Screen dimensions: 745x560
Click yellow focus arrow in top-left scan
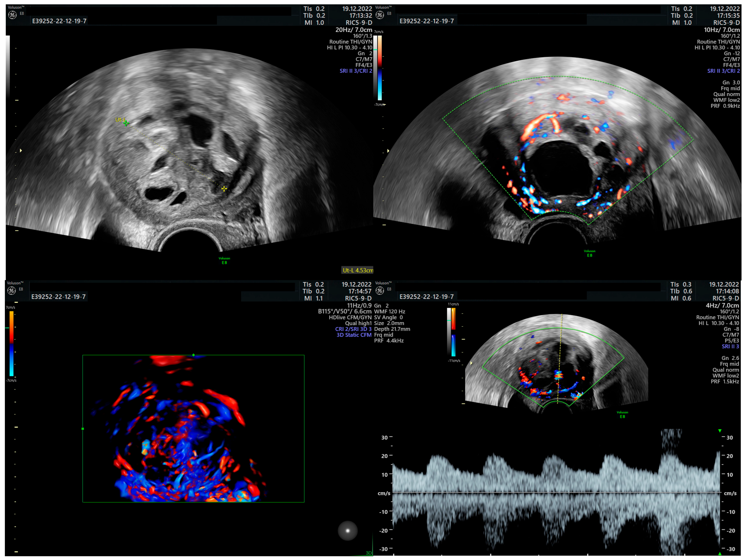(21, 150)
